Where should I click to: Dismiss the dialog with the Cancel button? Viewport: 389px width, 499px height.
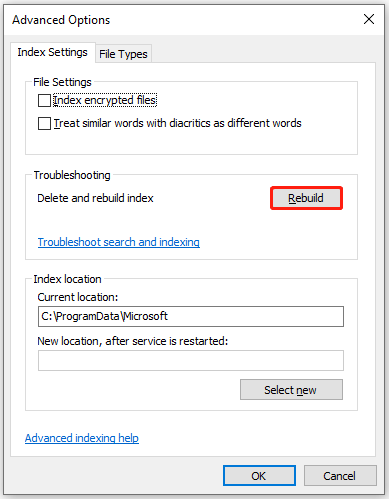[340, 476]
